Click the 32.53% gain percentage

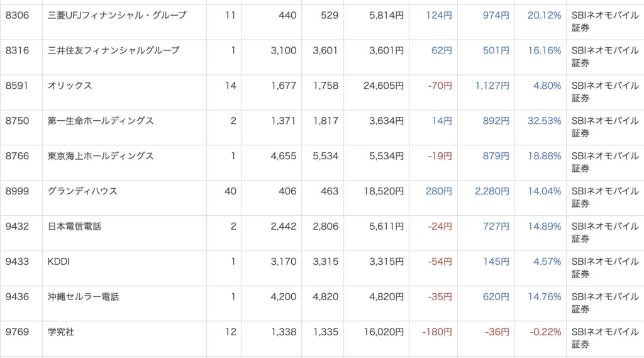(x=544, y=121)
